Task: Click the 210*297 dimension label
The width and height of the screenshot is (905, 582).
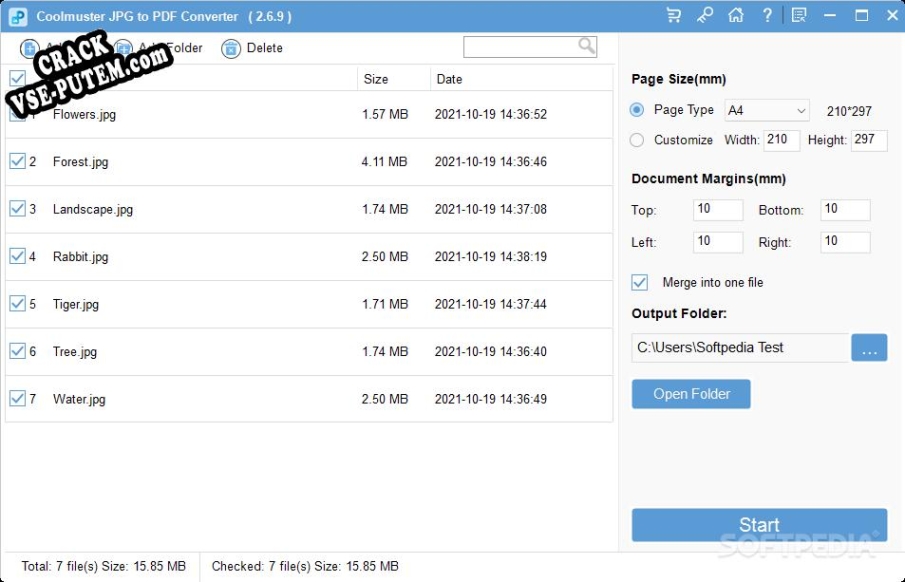Action: [849, 111]
